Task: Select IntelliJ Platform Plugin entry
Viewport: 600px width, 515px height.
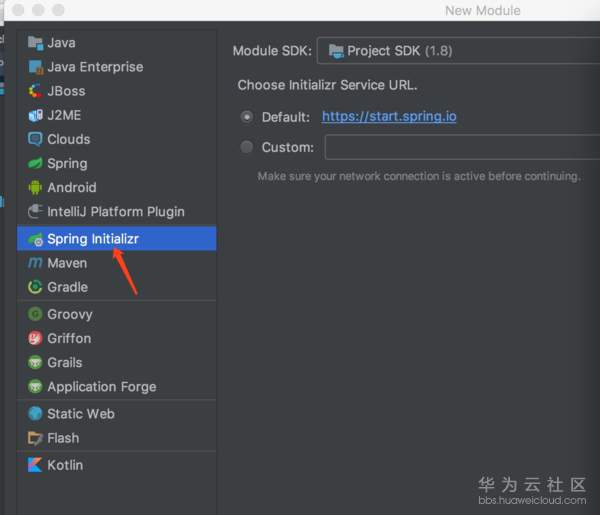Action: point(116,211)
